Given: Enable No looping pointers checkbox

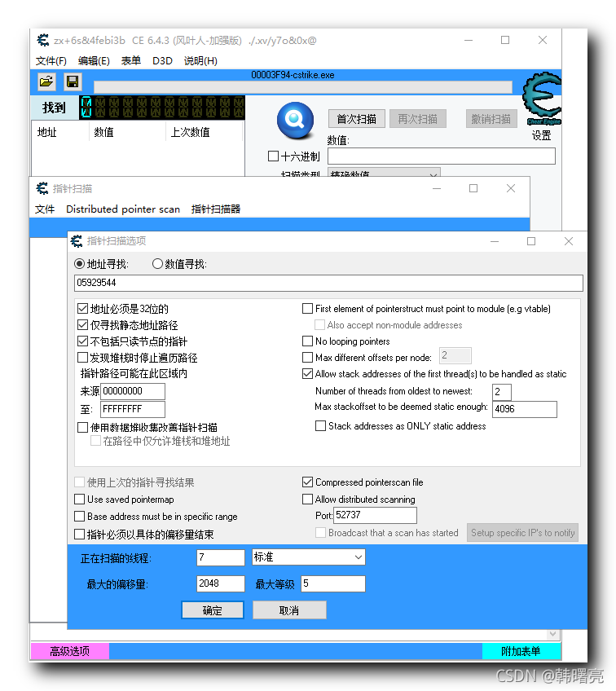Looking at the screenshot, I should (x=307, y=341).
